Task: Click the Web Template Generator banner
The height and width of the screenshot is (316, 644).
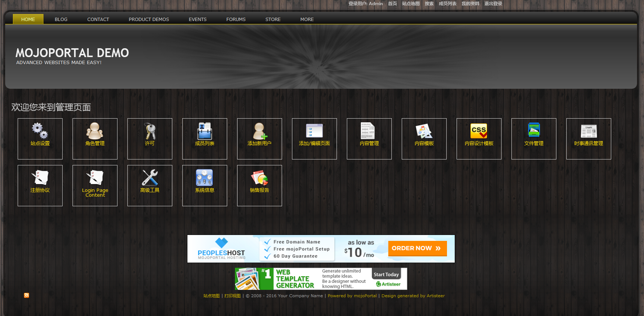Action: [x=321, y=279]
